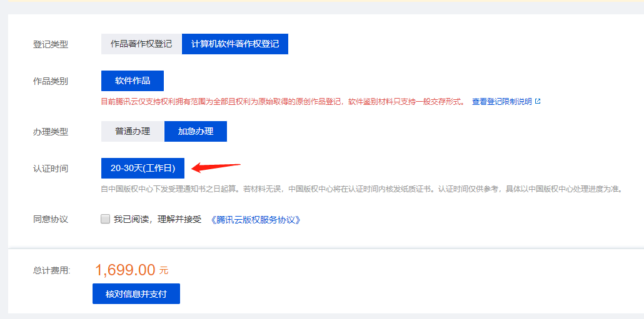This screenshot has width=644, height=319.
Task: Click the gray note about 中国版权中心 processing
Action: 363,189
